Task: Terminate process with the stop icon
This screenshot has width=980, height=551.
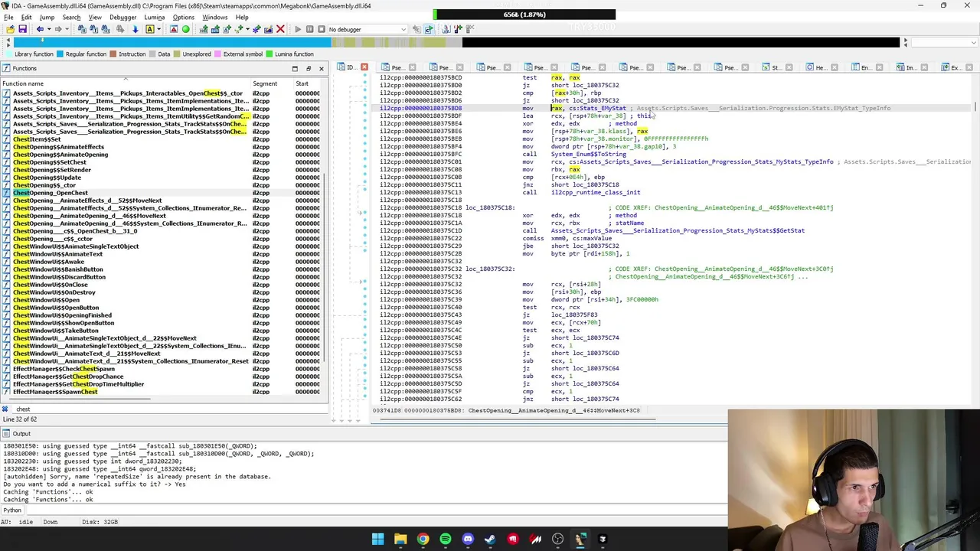Action: pos(321,29)
